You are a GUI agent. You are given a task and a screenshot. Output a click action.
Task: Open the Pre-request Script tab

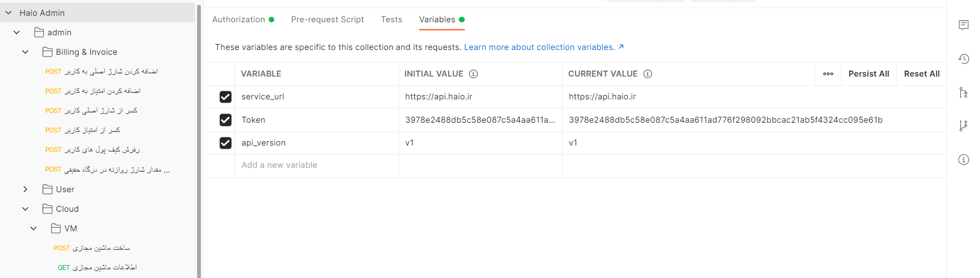pos(327,20)
